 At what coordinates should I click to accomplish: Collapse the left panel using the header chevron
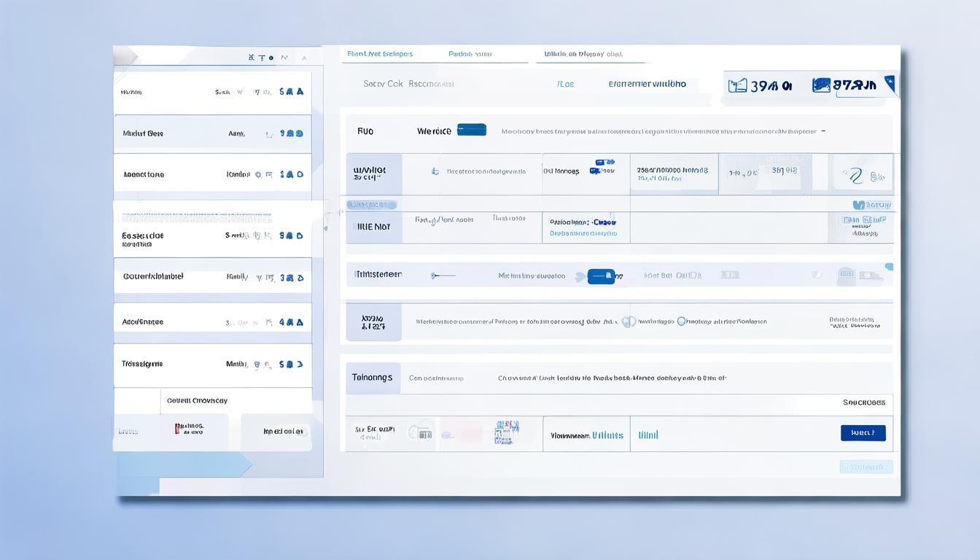(304, 58)
